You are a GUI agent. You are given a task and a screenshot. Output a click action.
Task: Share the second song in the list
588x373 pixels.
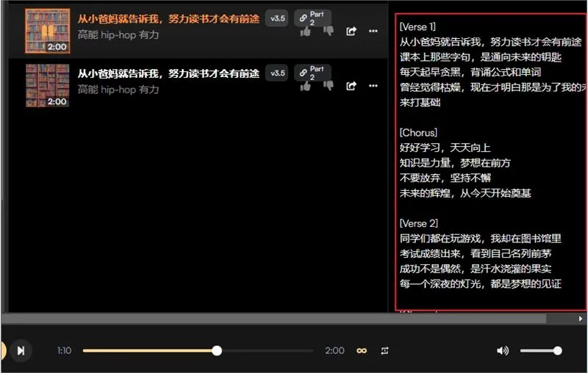[x=351, y=86]
